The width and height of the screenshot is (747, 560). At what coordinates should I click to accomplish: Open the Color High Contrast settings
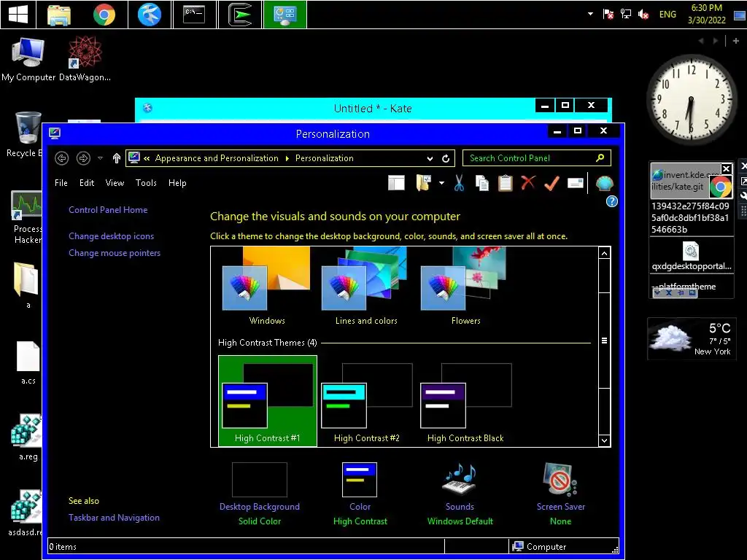360,494
